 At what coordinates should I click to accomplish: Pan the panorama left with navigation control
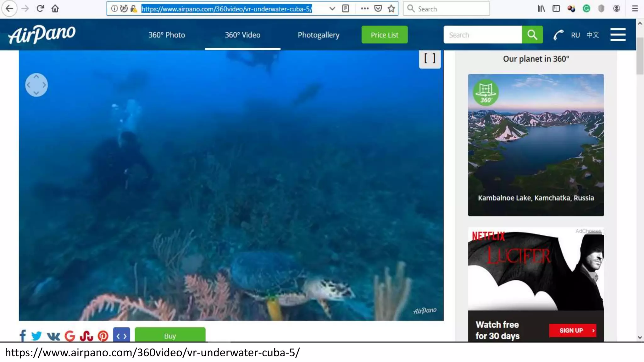coord(29,85)
